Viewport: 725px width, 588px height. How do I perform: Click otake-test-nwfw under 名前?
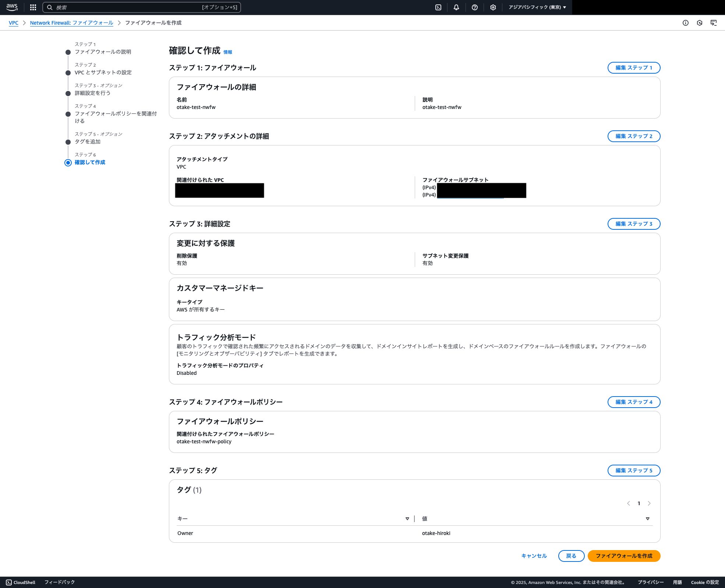point(196,107)
